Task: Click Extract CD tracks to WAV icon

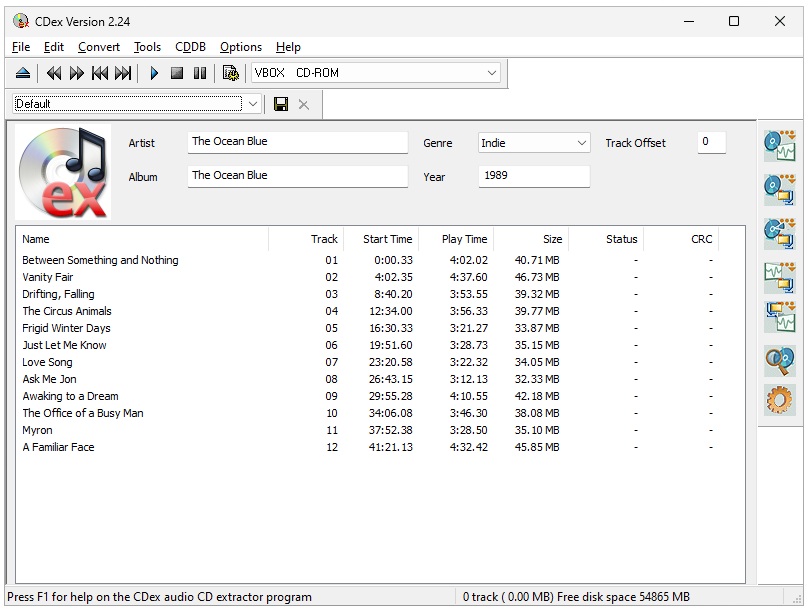Action: (x=779, y=147)
